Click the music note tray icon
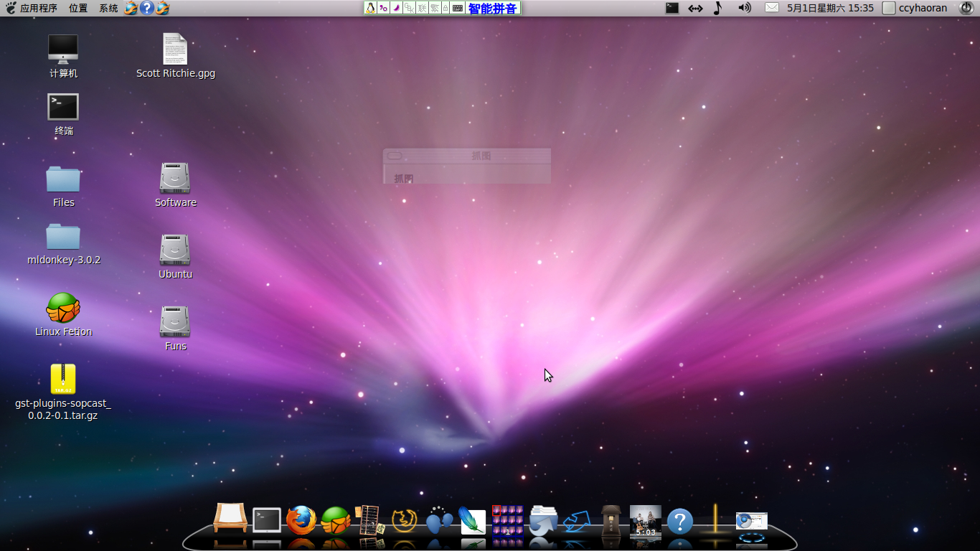Viewport: 980px width, 551px height. [x=717, y=8]
